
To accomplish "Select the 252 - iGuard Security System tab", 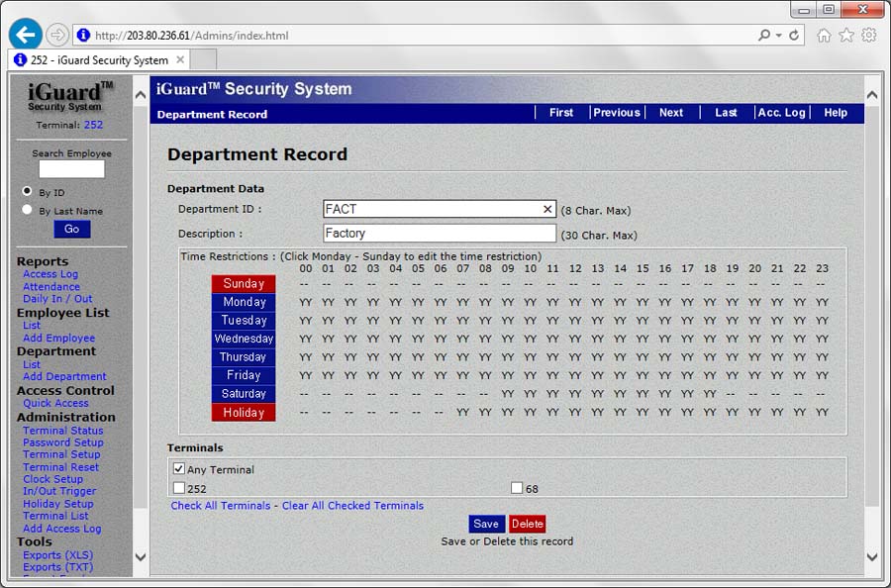I will (99, 59).
